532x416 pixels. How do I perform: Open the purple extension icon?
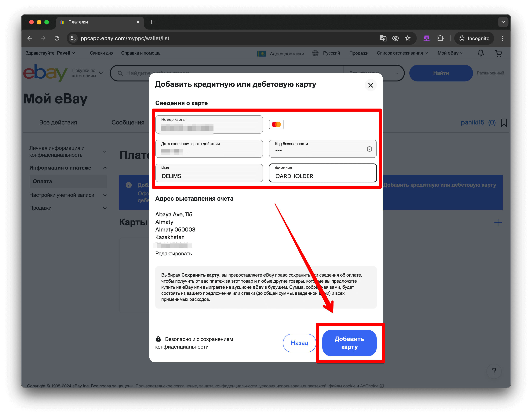426,38
